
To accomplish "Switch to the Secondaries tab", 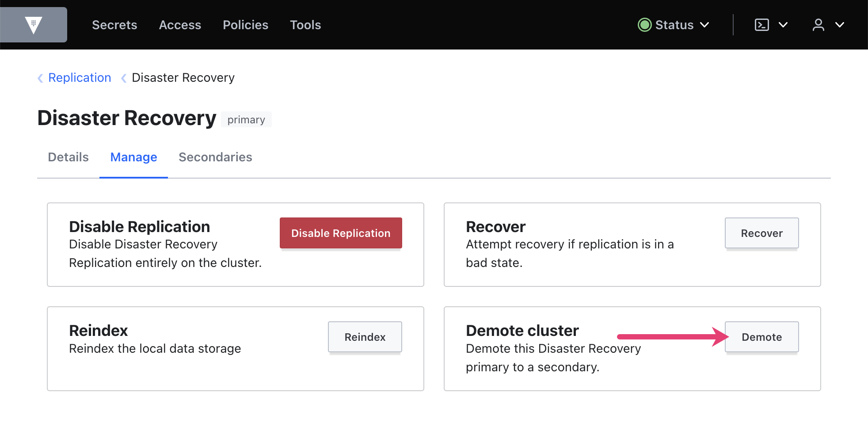I will point(215,157).
